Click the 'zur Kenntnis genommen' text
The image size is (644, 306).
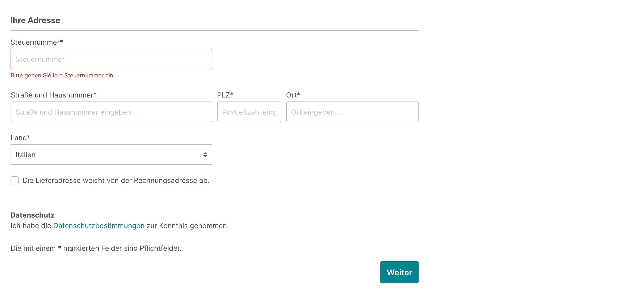coord(188,226)
